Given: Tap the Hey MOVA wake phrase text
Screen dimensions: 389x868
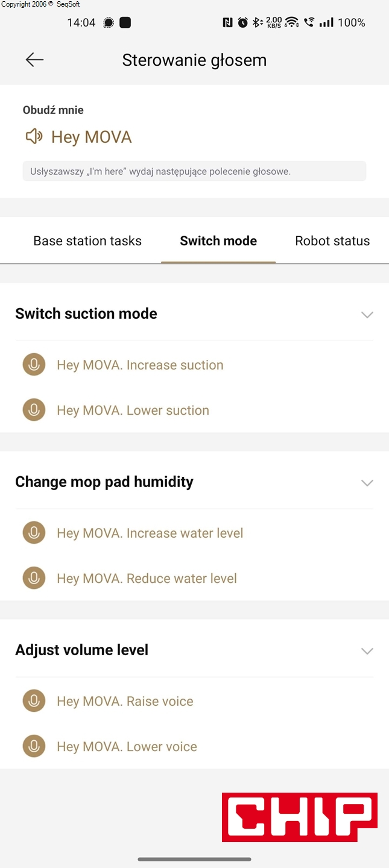Looking at the screenshot, I should pyautogui.click(x=92, y=137).
